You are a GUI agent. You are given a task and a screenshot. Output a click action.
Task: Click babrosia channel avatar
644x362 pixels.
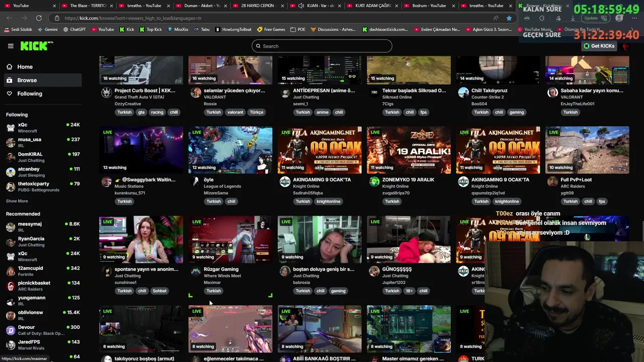[x=285, y=271]
